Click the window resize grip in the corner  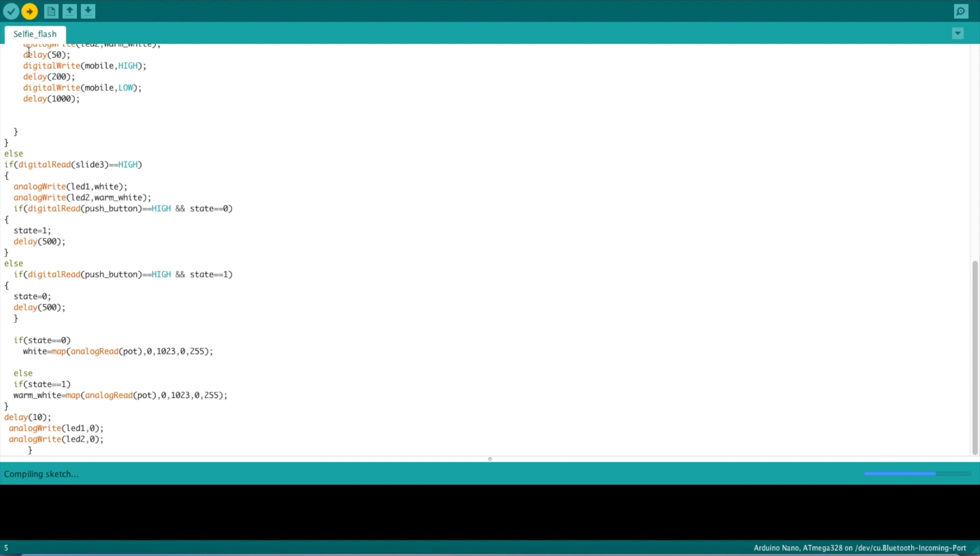click(x=975, y=549)
